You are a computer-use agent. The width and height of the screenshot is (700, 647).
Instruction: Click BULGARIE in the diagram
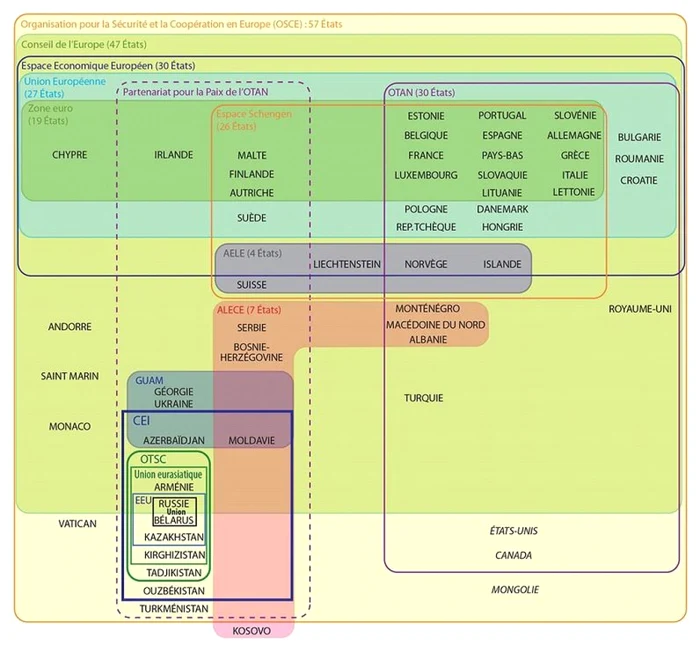(639, 137)
